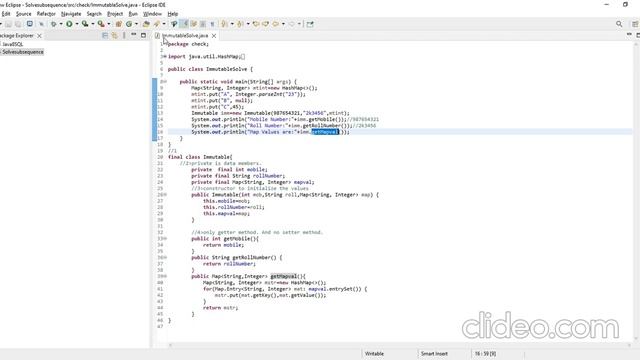Click the External Tools run icon
Image resolution: width=640 pixels, height=360 pixels.
101,24
